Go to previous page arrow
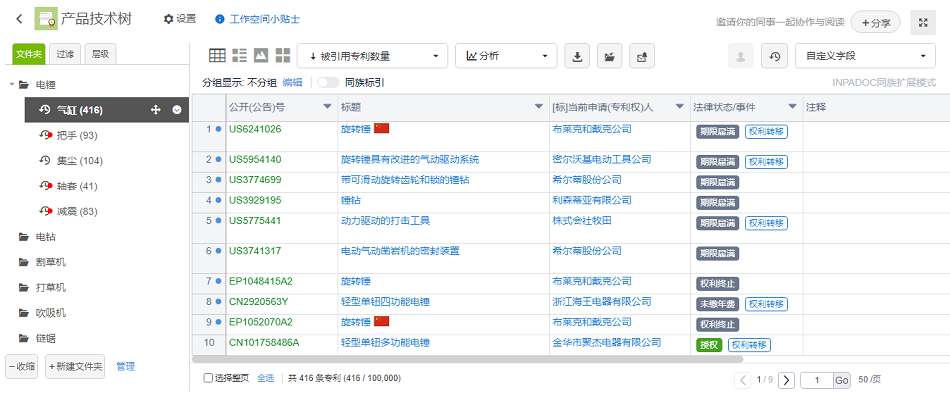Screen dimensions: 950x393 (743, 380)
